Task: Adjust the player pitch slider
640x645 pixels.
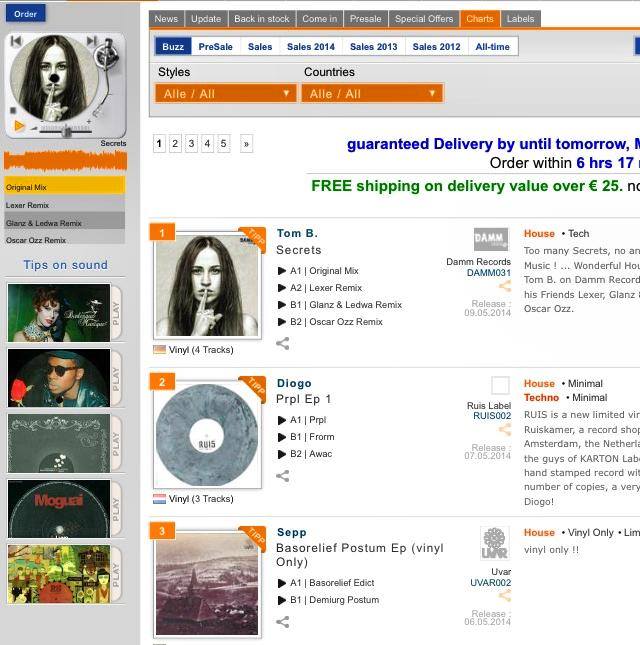Action: coord(66,130)
